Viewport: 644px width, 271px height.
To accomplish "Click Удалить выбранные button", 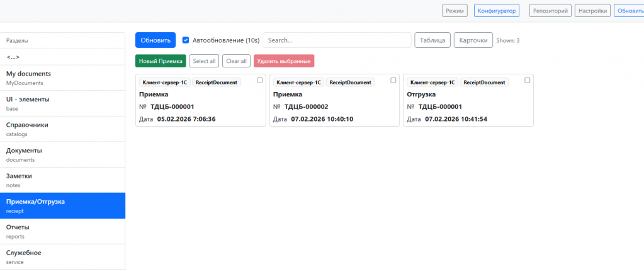I will [x=284, y=61].
